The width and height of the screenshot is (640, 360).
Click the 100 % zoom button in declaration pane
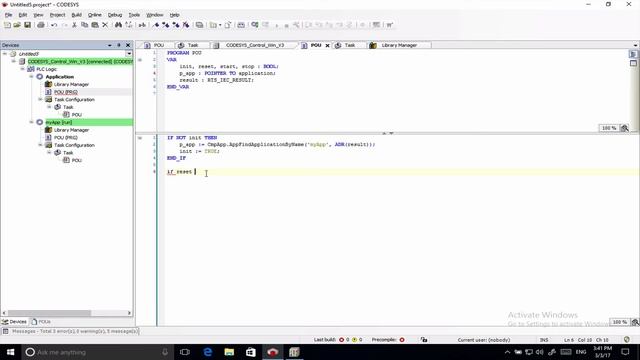609,128
